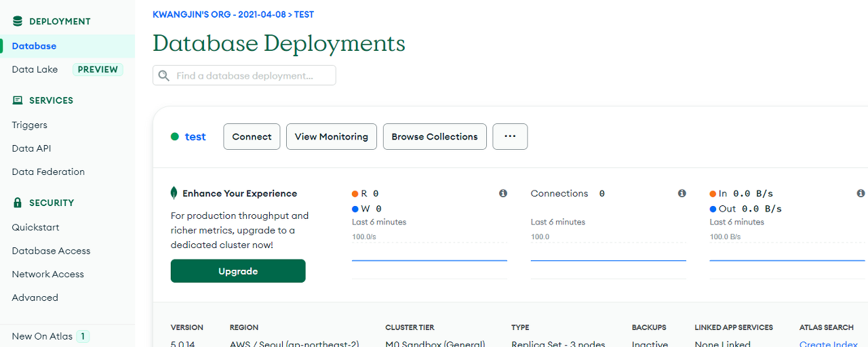The image size is (868, 347).
Task: Open Security Quickstart
Action: pos(35,227)
